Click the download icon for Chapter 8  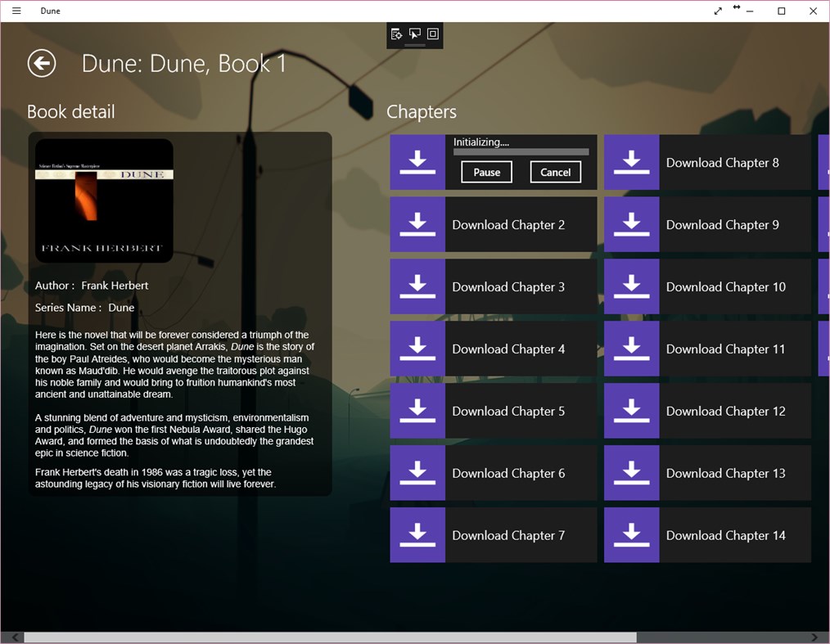[x=631, y=162]
